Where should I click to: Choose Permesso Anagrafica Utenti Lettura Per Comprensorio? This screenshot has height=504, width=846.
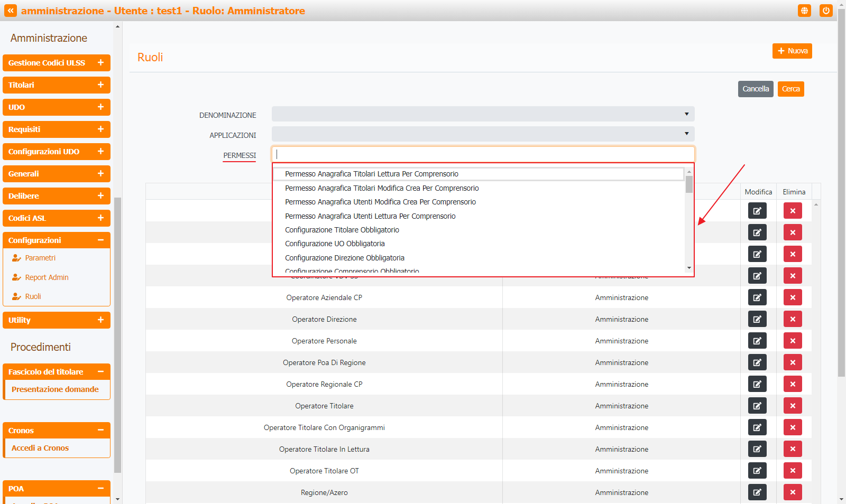370,216
